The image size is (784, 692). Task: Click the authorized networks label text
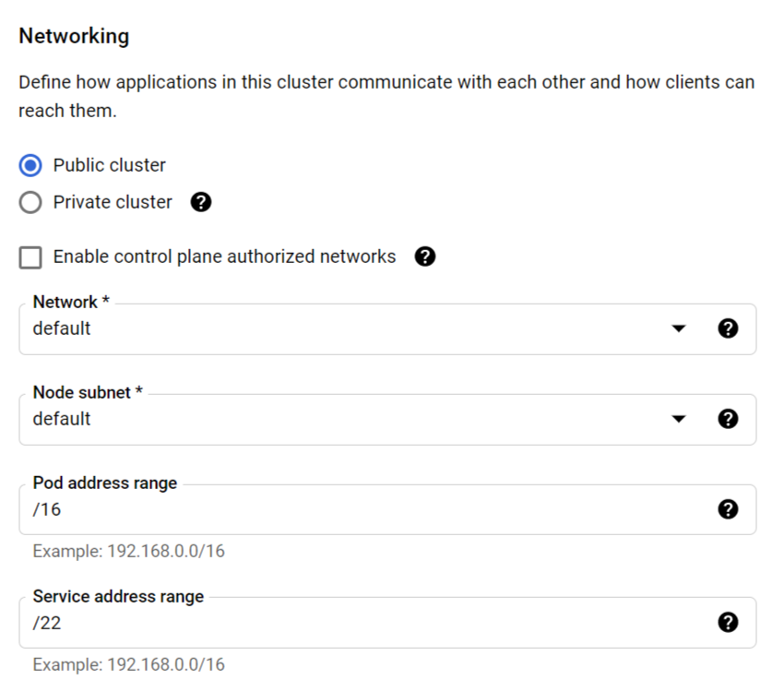coord(224,257)
